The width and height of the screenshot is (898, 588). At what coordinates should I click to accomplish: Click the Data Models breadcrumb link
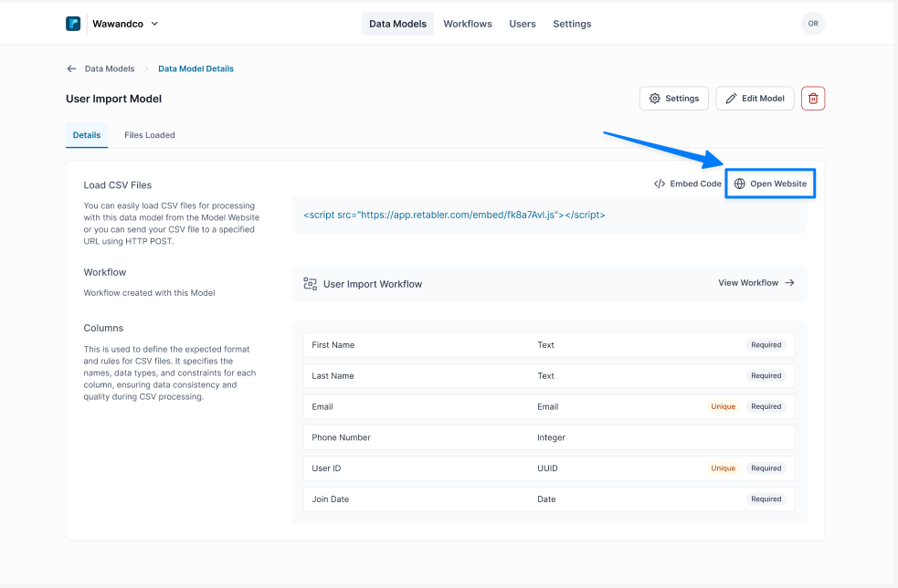(x=110, y=68)
